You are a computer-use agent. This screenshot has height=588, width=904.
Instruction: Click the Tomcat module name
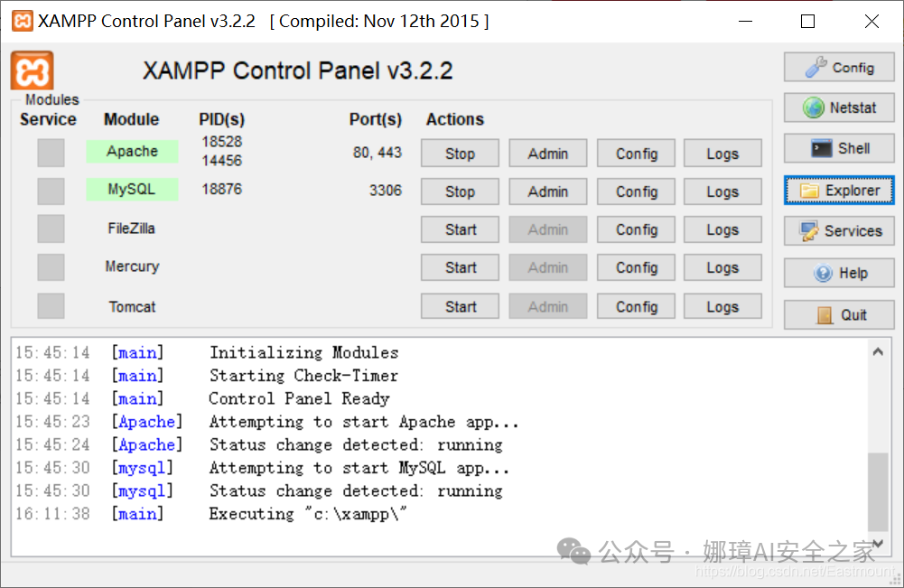coord(132,307)
